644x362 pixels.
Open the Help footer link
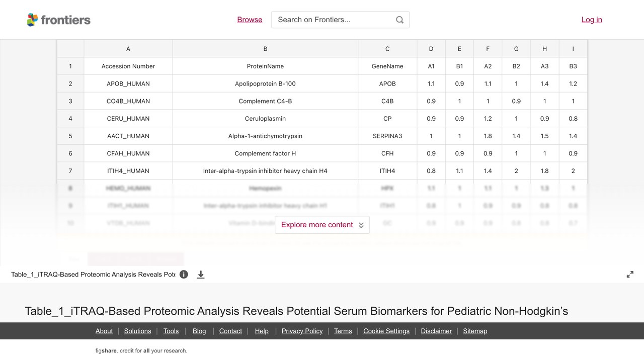pyautogui.click(x=262, y=331)
